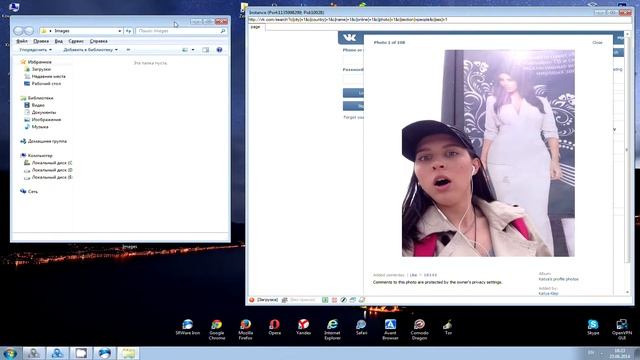Open Локальный диск (D:) in sidebar
This screenshot has width=640, height=360.
pos(52,170)
